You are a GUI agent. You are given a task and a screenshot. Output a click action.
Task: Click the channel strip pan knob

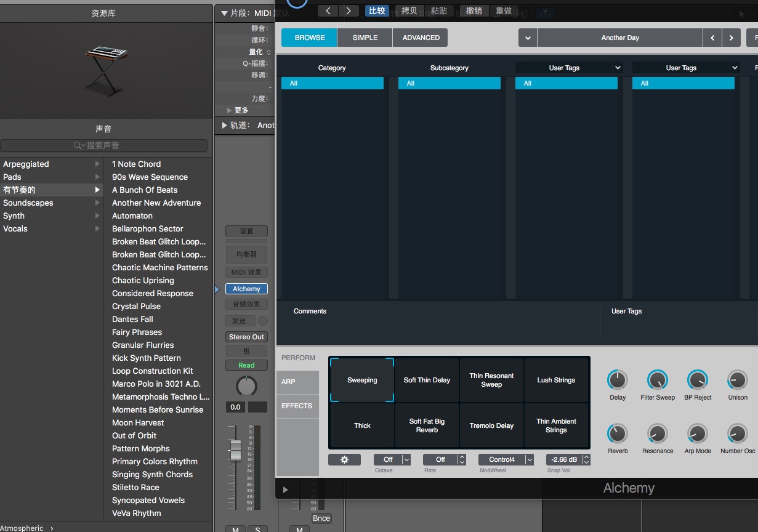click(x=246, y=387)
